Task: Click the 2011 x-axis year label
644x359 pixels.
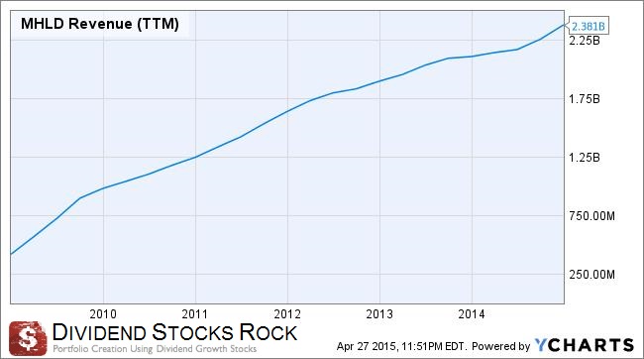Action: [x=195, y=314]
